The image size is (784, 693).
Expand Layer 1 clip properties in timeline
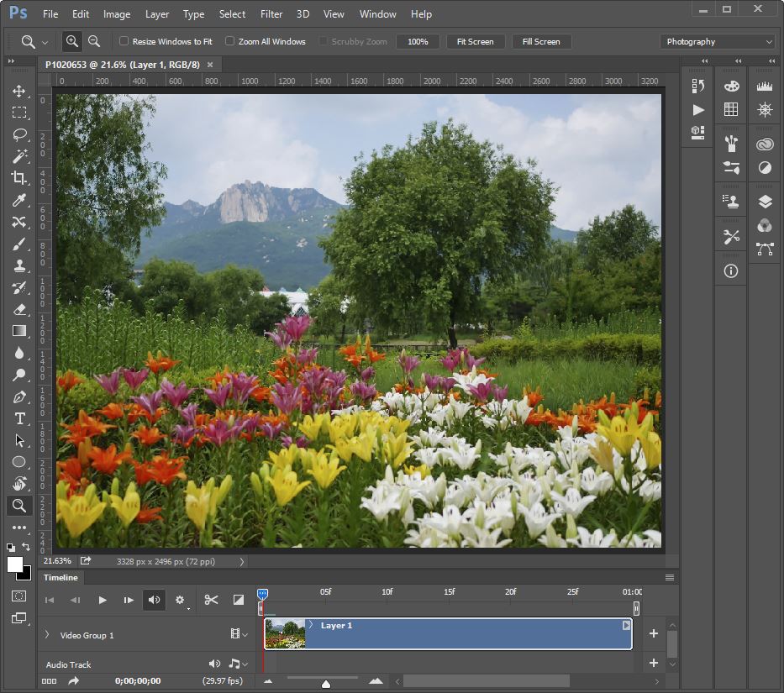311,625
